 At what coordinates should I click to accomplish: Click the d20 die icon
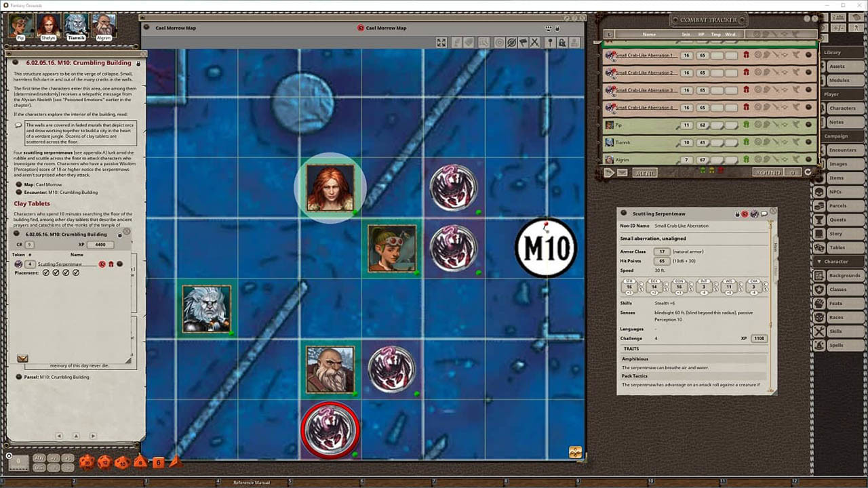[86, 462]
